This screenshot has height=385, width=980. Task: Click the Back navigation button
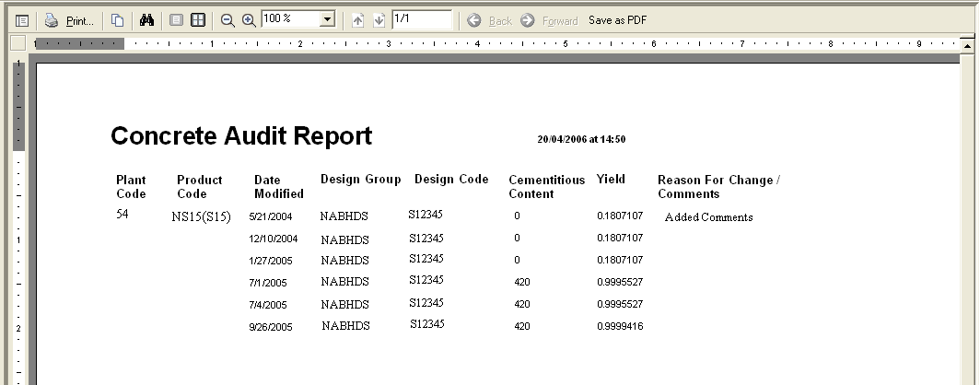pyautogui.click(x=490, y=20)
